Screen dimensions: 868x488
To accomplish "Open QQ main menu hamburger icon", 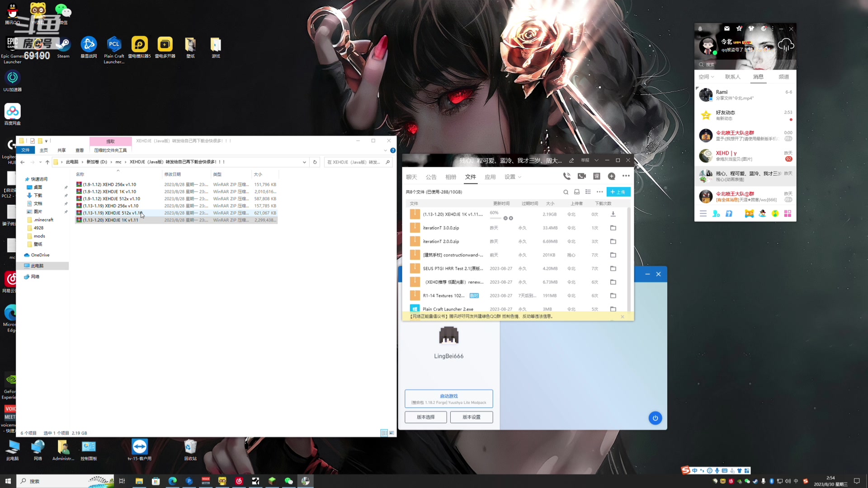I will coord(703,214).
